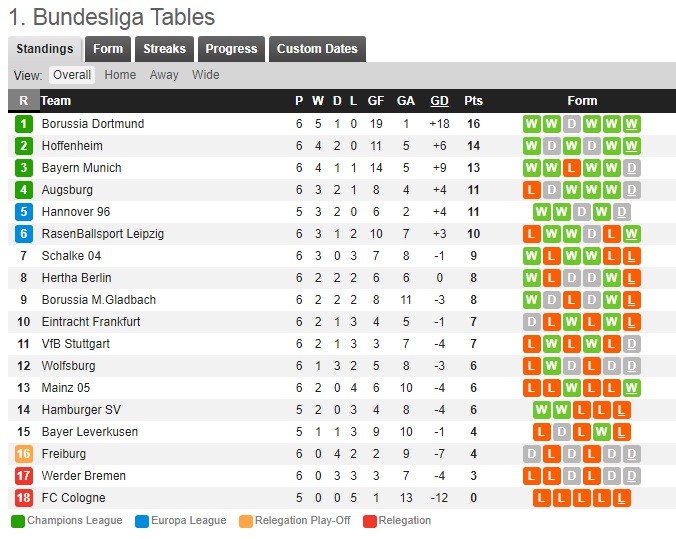Open the Custom Dates tab

(x=317, y=49)
